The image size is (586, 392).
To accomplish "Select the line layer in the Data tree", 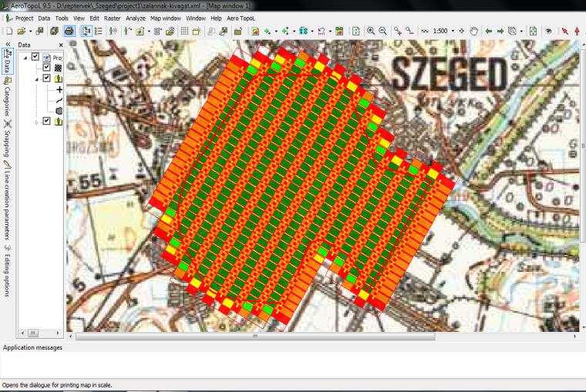I will coord(59,100).
